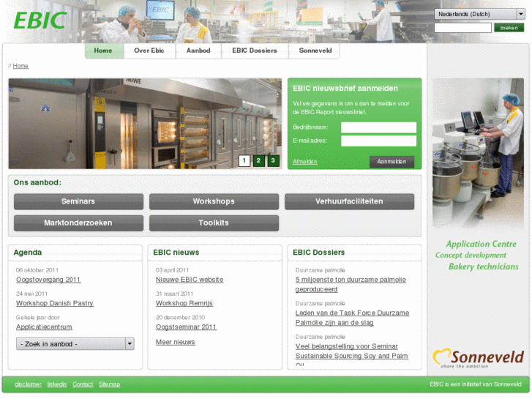Click the Afmelden link
Viewport: 532px width, 399px height.
tap(304, 162)
